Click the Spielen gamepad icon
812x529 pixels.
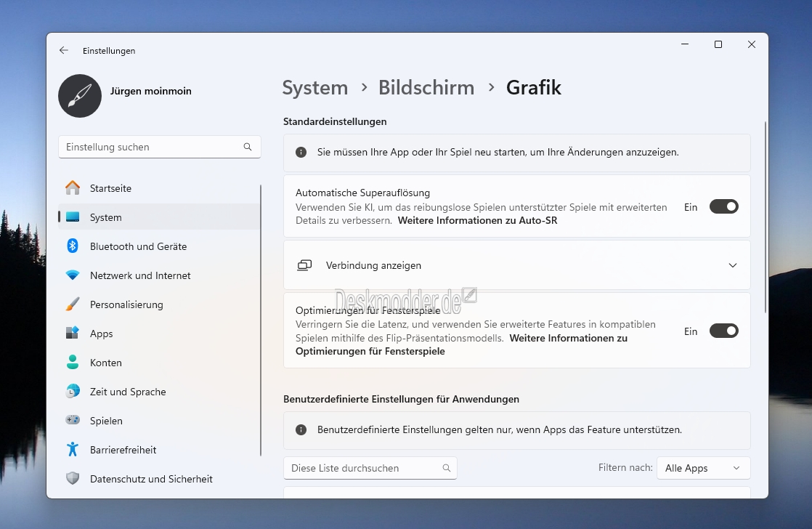73,421
